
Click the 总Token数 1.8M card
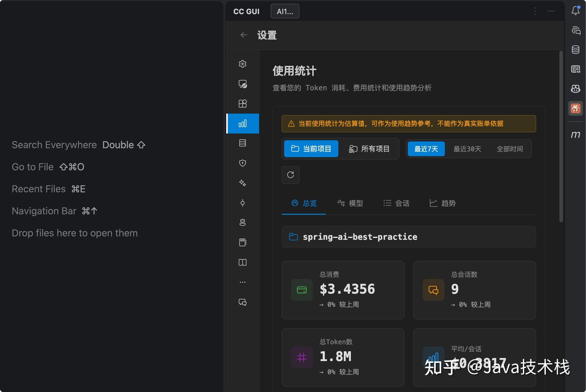[343, 357]
